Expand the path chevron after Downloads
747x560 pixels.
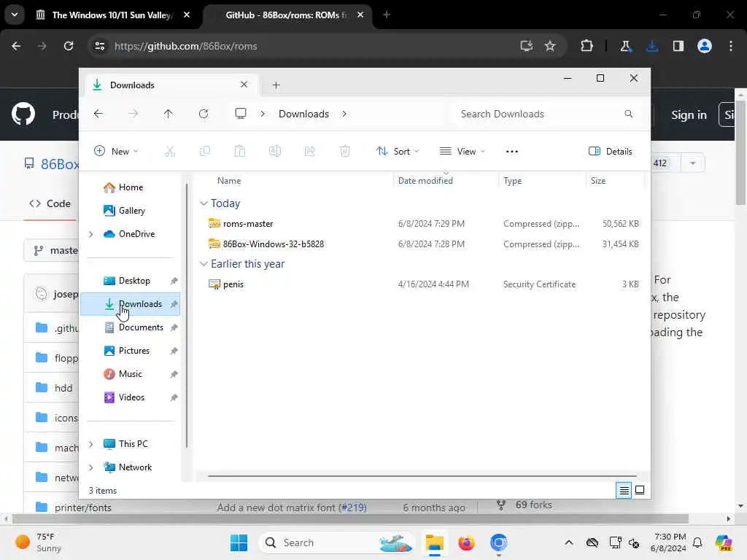coord(344,114)
